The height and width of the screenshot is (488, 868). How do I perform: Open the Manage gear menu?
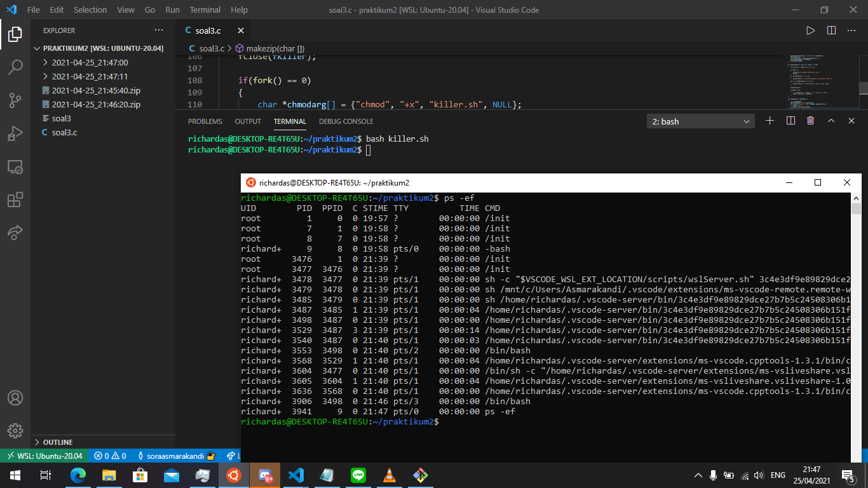point(15,430)
